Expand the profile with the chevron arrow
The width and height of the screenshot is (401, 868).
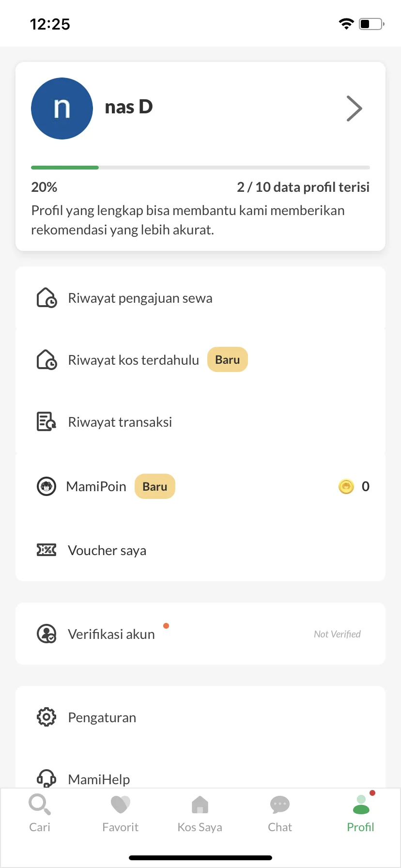pyautogui.click(x=355, y=108)
